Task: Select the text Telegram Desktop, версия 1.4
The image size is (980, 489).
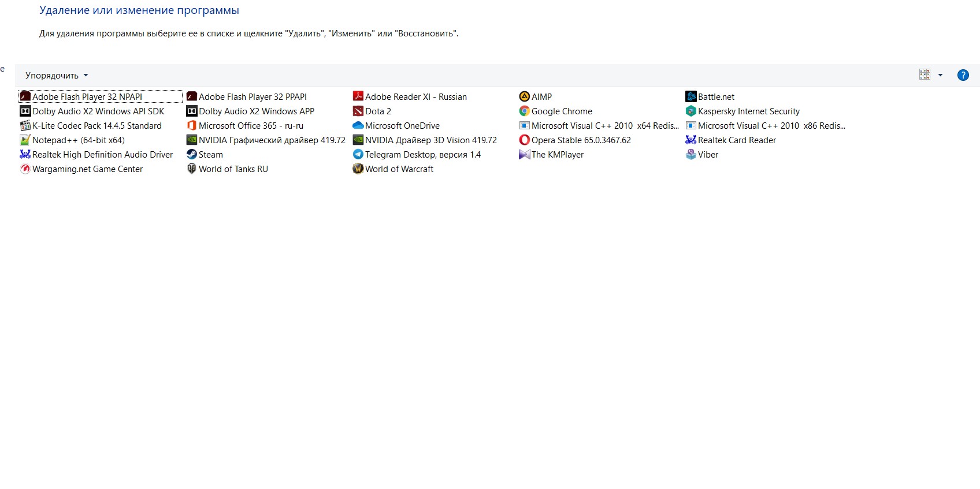Action: [x=423, y=155]
